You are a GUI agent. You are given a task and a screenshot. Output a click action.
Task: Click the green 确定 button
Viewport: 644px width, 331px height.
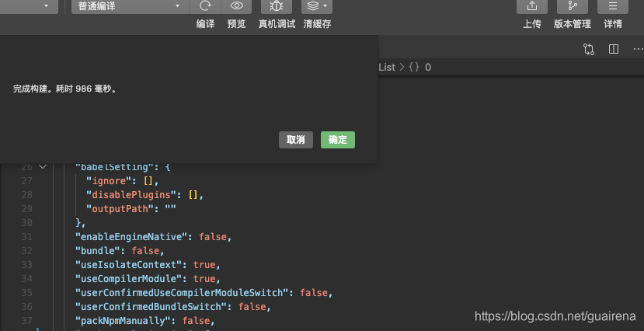pyautogui.click(x=338, y=140)
